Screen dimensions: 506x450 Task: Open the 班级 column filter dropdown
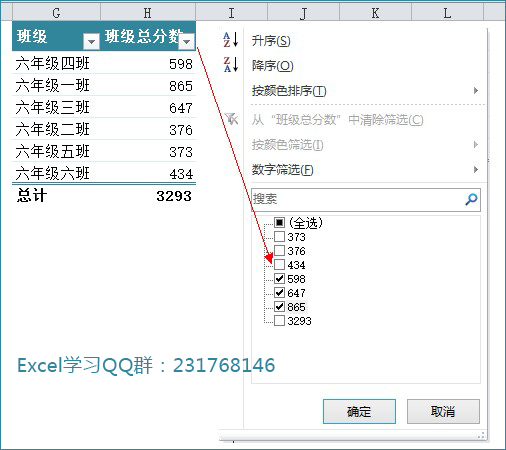point(91,42)
